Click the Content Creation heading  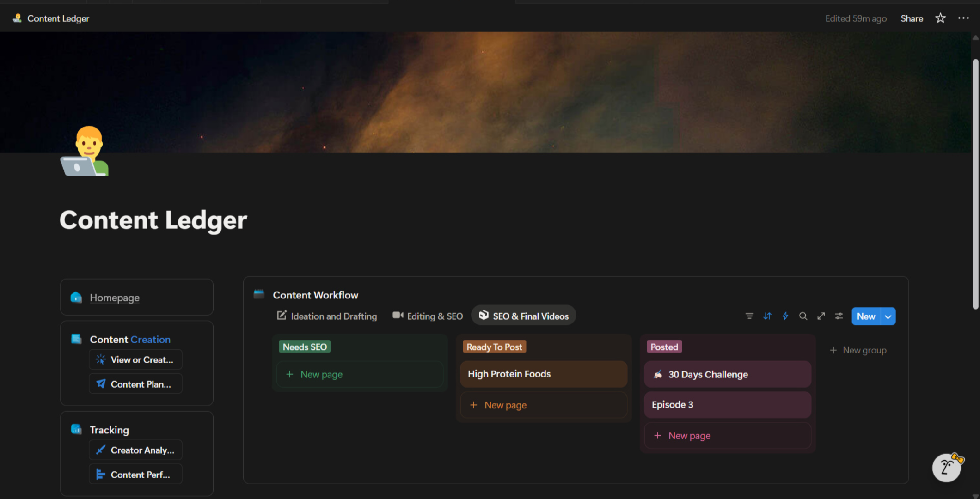pyautogui.click(x=130, y=340)
